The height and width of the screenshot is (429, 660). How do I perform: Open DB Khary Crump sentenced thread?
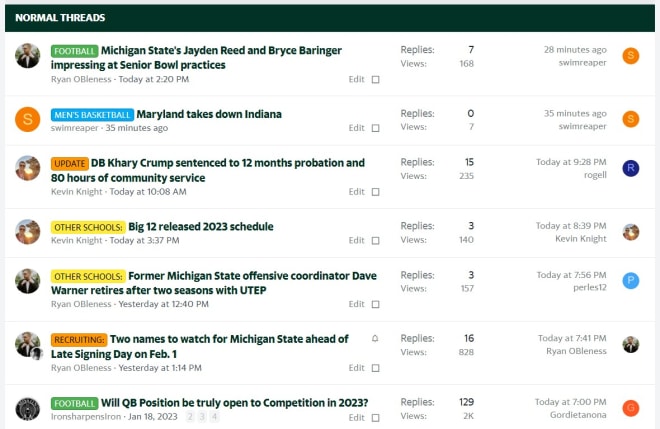pyautogui.click(x=208, y=170)
